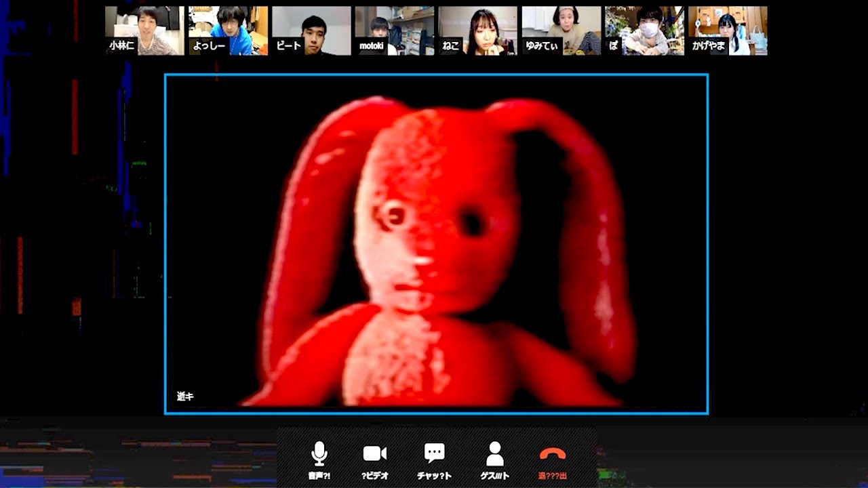Mute the microphone using the 音声 icon

coord(319,453)
